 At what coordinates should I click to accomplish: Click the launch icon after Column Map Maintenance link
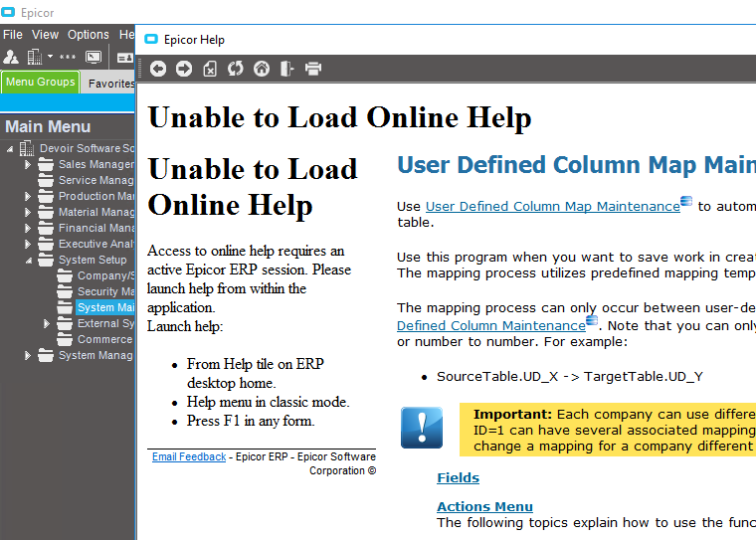click(x=686, y=201)
